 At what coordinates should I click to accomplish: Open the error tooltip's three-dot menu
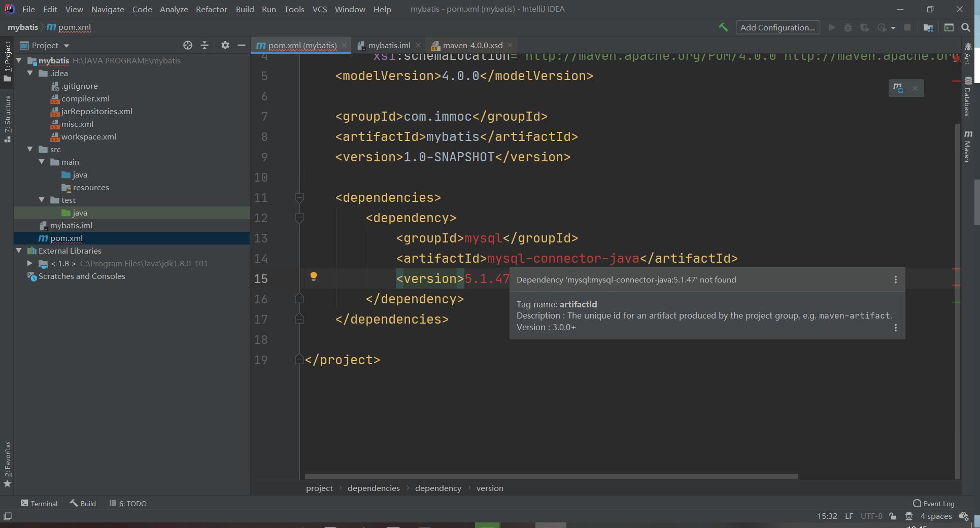(x=896, y=279)
